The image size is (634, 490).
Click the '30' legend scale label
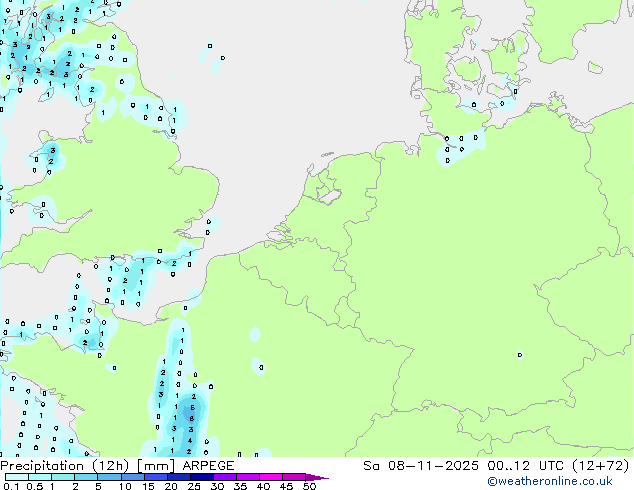[217, 486]
